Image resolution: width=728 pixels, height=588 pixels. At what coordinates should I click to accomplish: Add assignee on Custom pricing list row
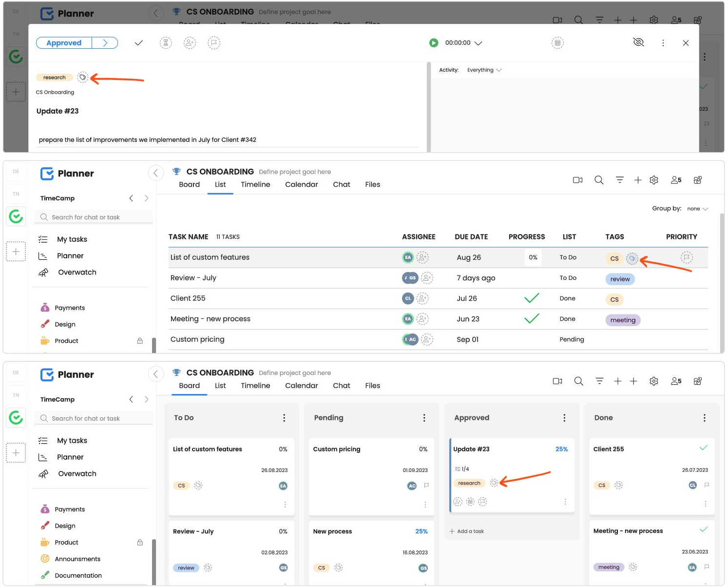click(427, 339)
